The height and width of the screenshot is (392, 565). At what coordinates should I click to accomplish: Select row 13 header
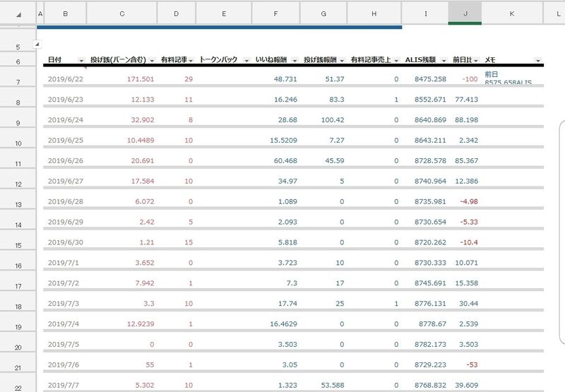pyautogui.click(x=17, y=204)
